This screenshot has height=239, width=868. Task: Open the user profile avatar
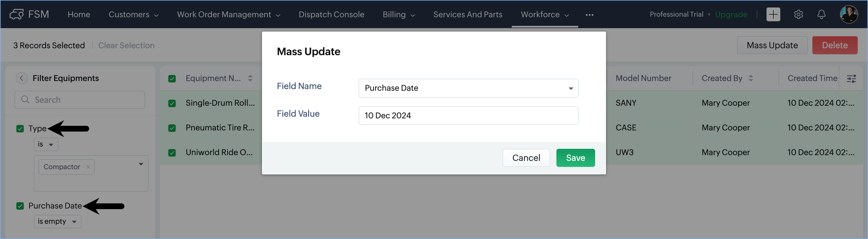coord(849,15)
